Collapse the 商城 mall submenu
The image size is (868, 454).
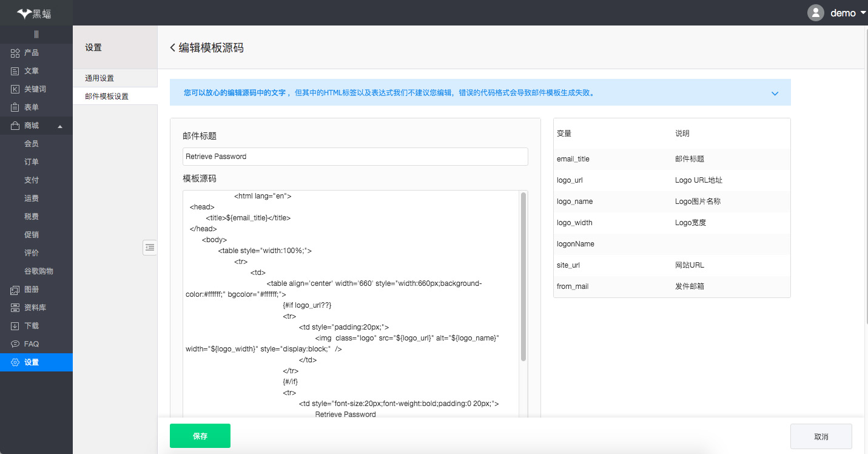coord(59,126)
